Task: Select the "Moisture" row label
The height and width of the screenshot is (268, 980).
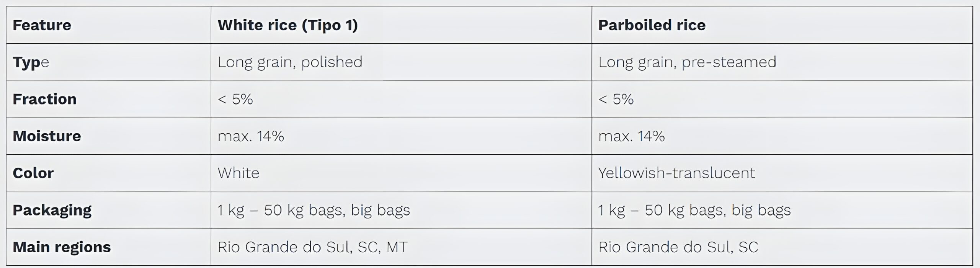Action: point(47,136)
